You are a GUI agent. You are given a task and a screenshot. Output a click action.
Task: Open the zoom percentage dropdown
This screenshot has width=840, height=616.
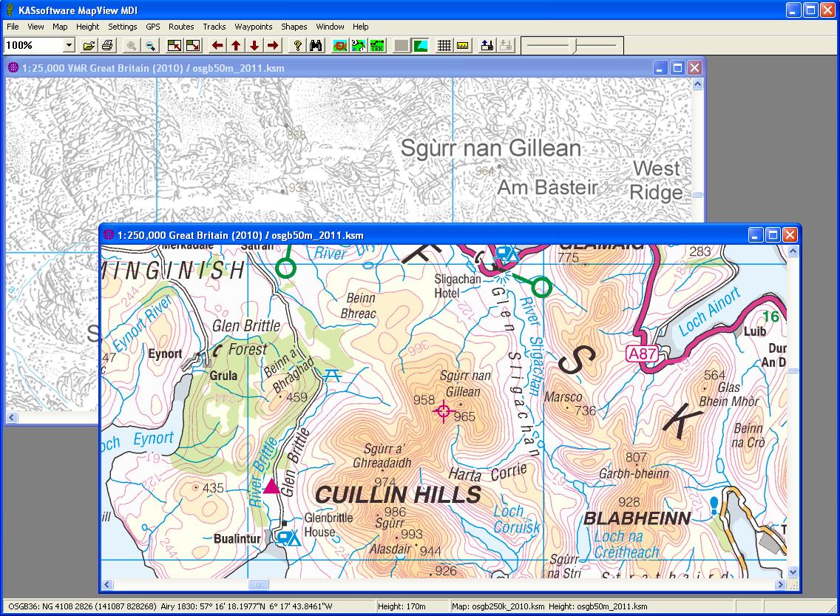click(x=69, y=46)
